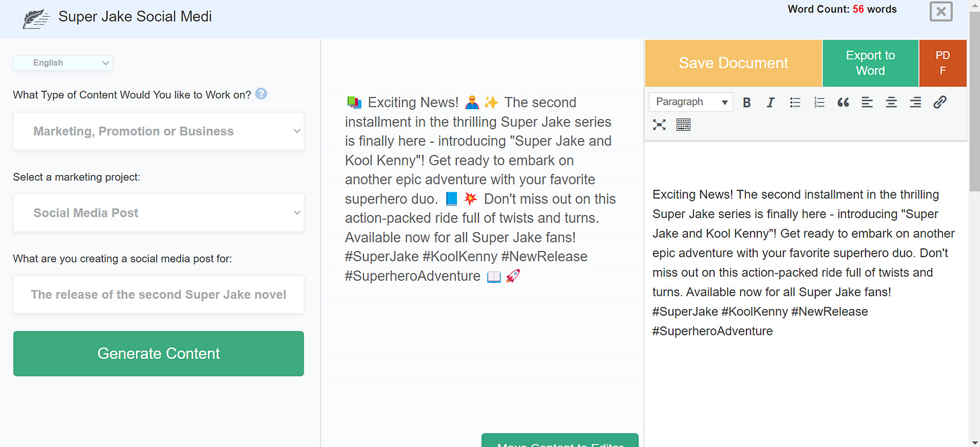Screen dimensions: 980x447
Task: Open the Paragraph style dropdown
Action: click(691, 102)
